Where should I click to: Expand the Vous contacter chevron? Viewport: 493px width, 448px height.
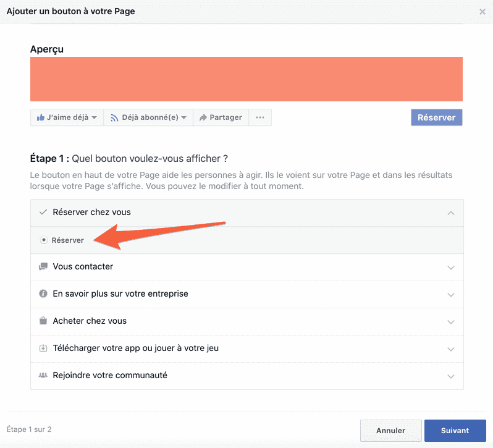(451, 268)
